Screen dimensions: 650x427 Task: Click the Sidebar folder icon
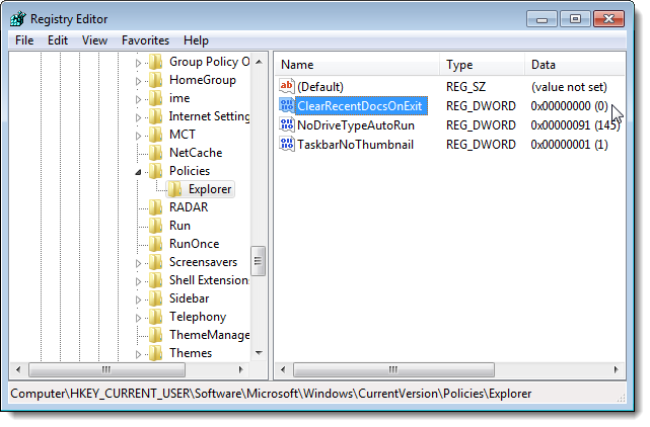click(x=156, y=299)
